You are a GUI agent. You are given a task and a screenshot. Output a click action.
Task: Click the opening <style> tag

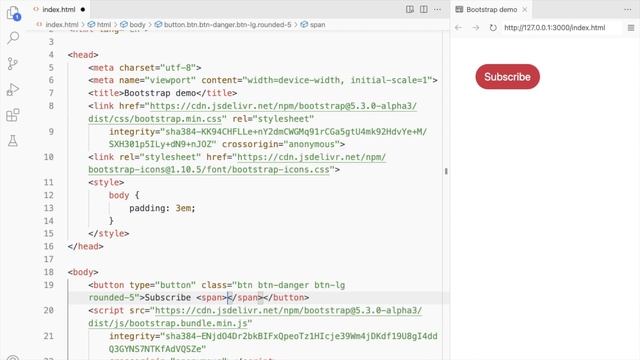pyautogui.click(x=106, y=182)
